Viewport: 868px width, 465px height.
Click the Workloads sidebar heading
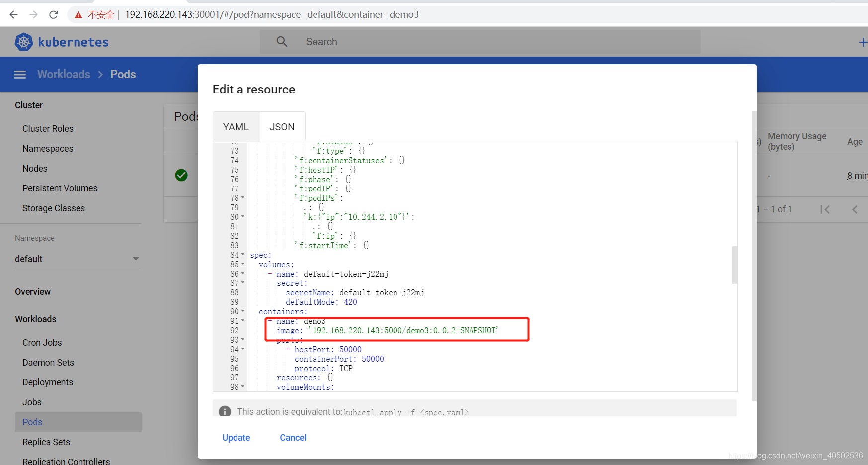point(36,319)
